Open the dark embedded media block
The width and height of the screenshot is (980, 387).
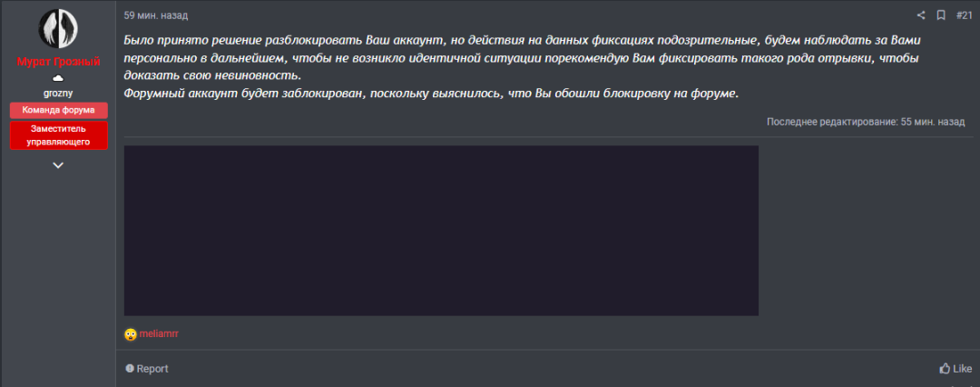pos(441,231)
